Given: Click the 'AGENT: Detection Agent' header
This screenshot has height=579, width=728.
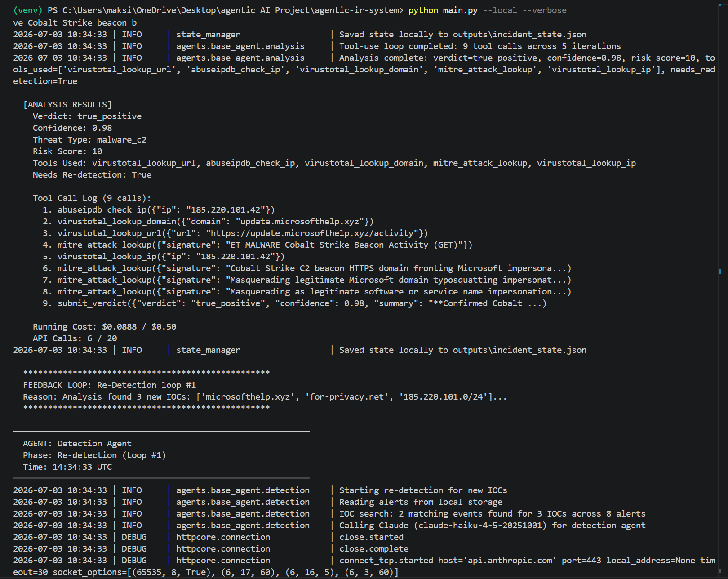Looking at the screenshot, I should pyautogui.click(x=77, y=444).
